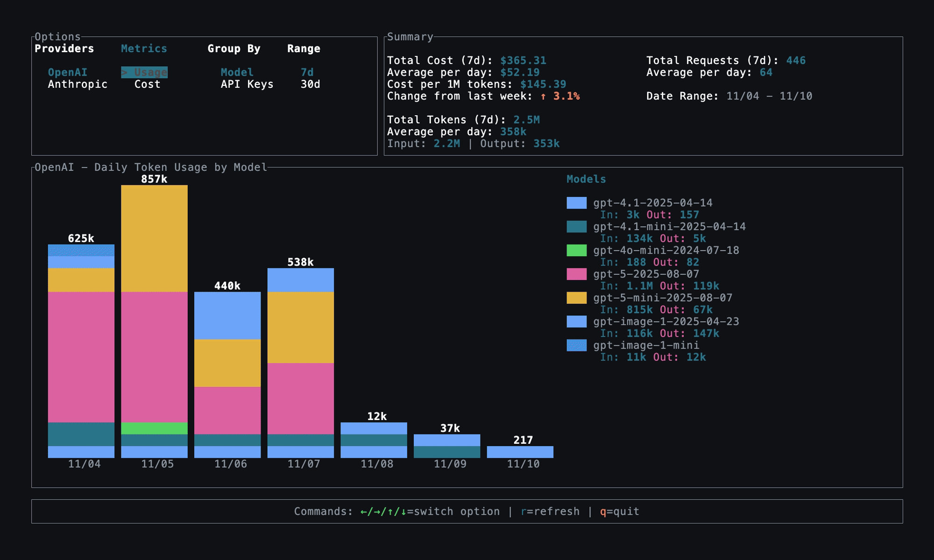Click the gpt-4.1-2025-04-14 legend swatch
Viewport: 934px width, 560px height.
(x=576, y=203)
